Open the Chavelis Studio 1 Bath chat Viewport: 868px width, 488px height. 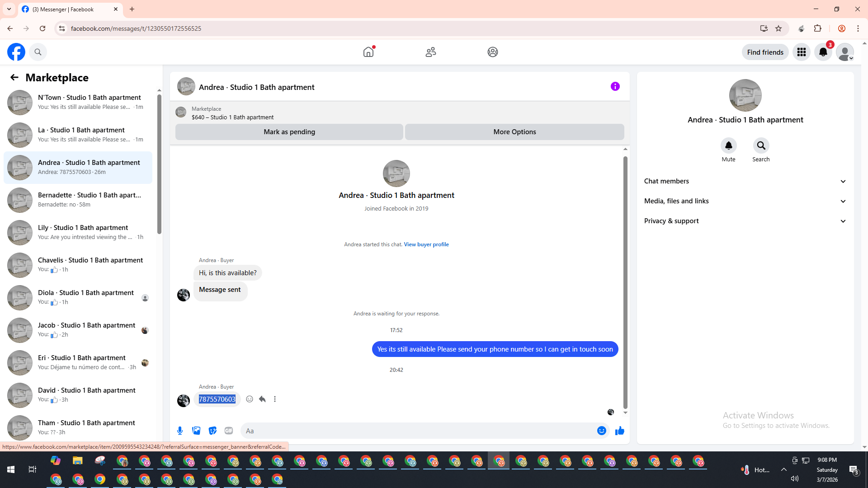[x=78, y=265]
